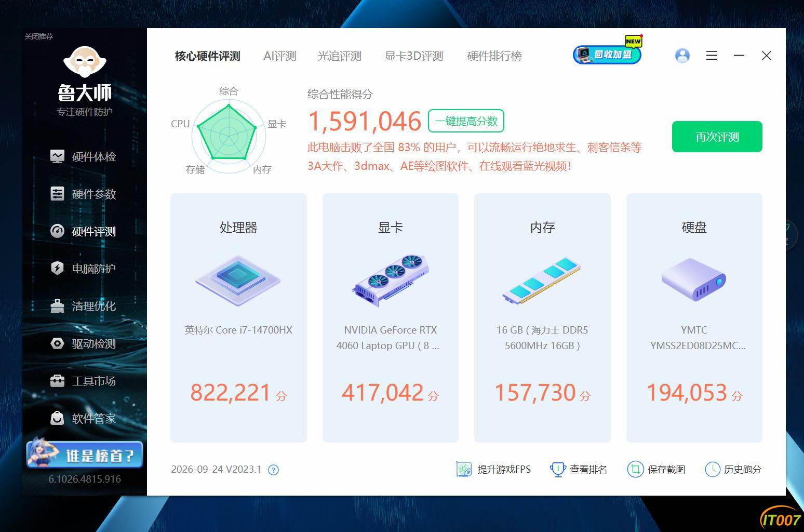Click the version help question mark
804x532 pixels.
point(273,470)
